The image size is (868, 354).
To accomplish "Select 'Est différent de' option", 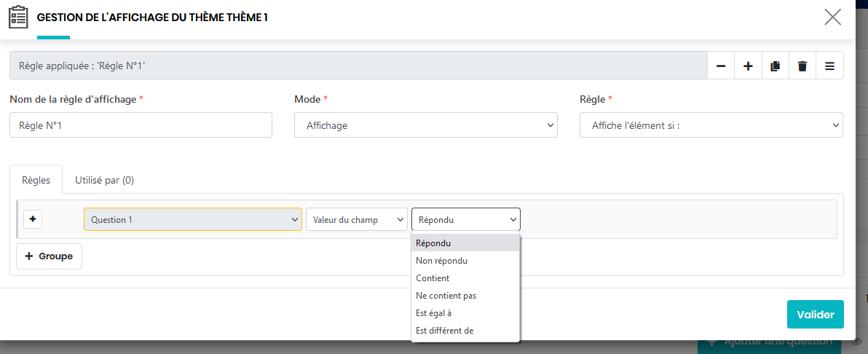I will point(444,331).
